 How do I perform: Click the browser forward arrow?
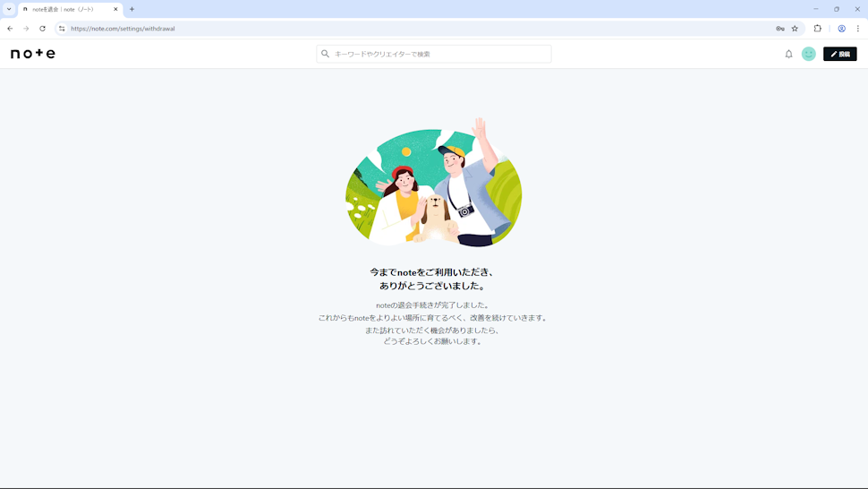pos(26,29)
